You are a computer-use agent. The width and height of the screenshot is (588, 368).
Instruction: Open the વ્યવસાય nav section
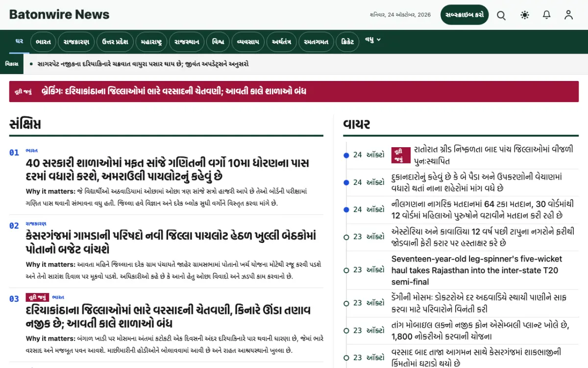(248, 42)
